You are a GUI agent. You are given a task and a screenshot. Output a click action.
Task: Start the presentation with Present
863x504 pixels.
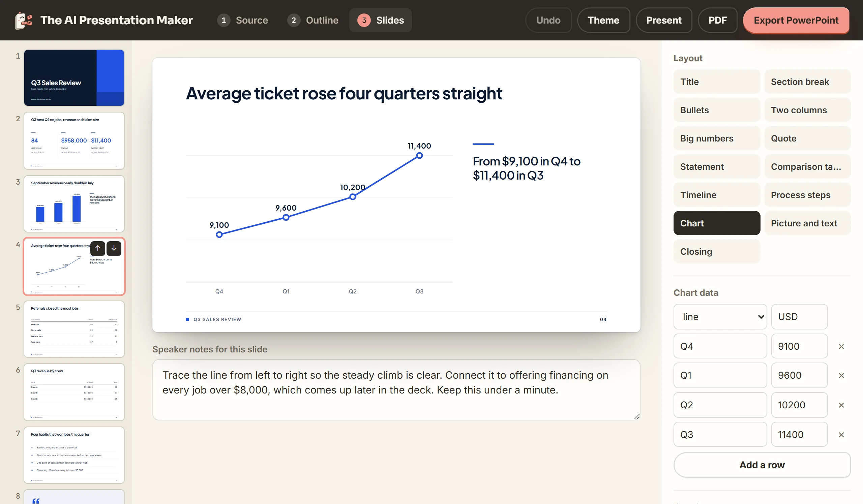664,20
